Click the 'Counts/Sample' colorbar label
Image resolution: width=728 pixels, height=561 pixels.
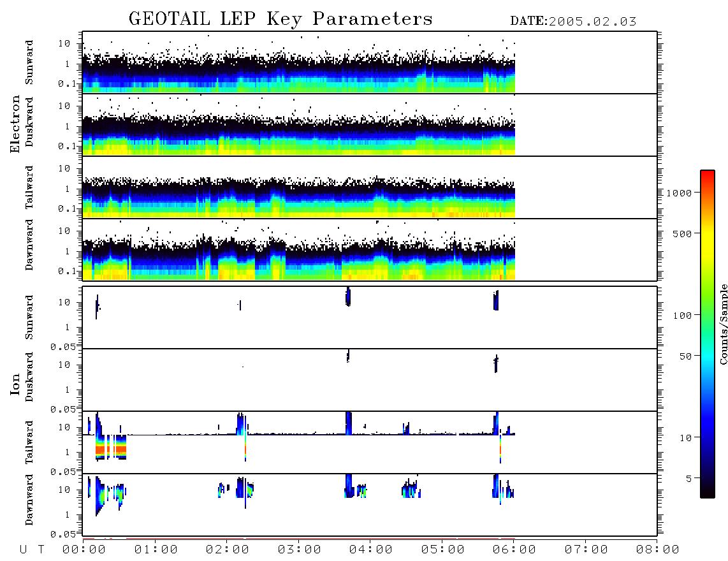tap(723, 324)
